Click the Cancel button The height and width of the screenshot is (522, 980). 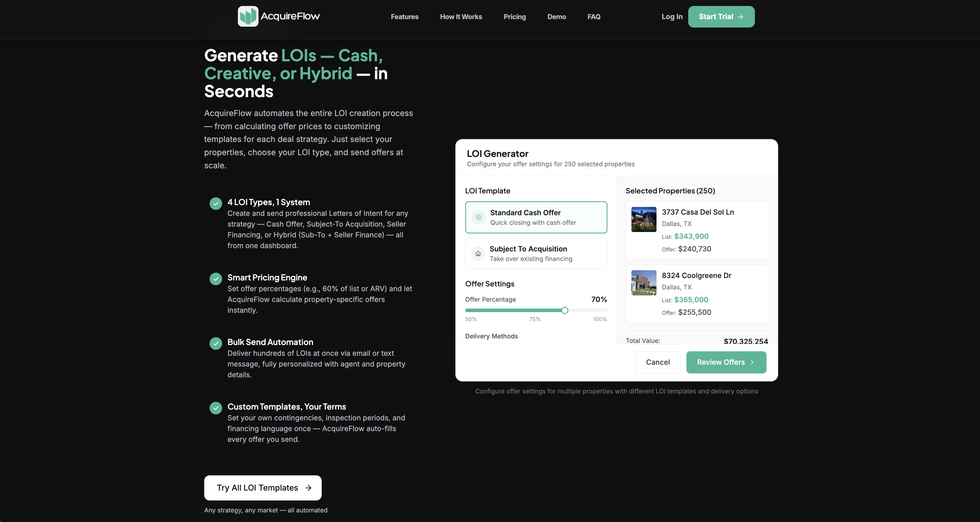pos(658,362)
